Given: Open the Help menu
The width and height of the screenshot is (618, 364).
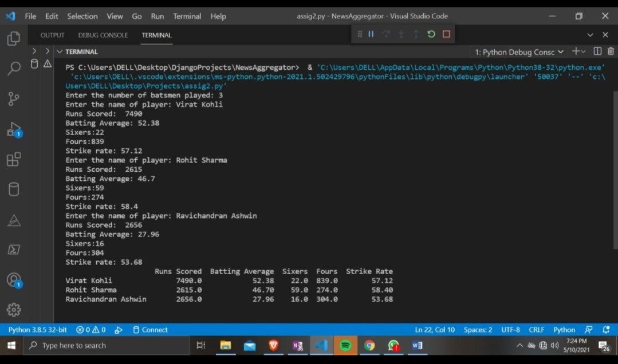Looking at the screenshot, I should tap(218, 16).
